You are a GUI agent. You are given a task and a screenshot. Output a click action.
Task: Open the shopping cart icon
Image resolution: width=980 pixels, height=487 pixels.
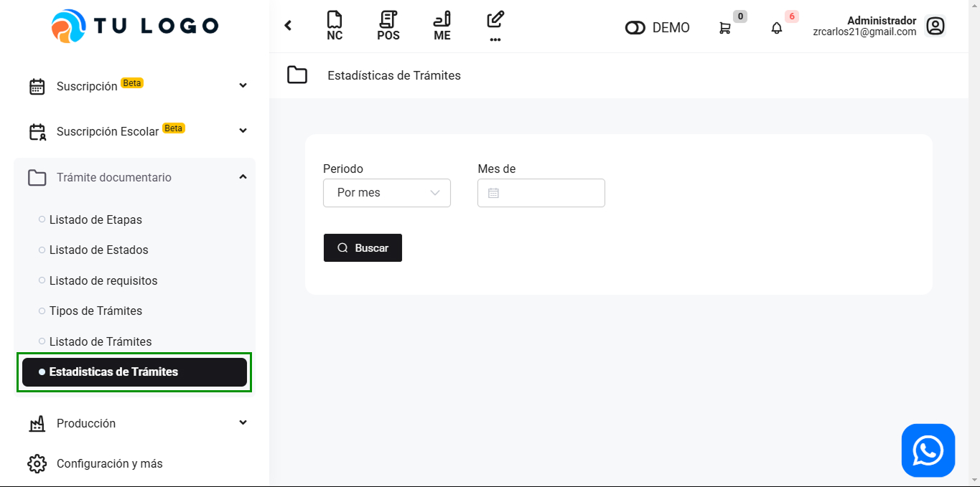click(x=725, y=28)
